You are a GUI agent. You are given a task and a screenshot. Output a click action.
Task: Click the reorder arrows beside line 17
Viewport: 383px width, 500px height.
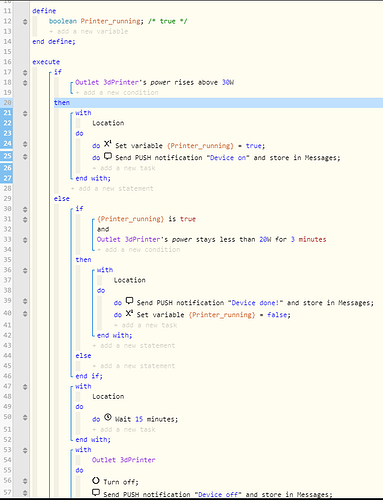[x=25, y=72]
